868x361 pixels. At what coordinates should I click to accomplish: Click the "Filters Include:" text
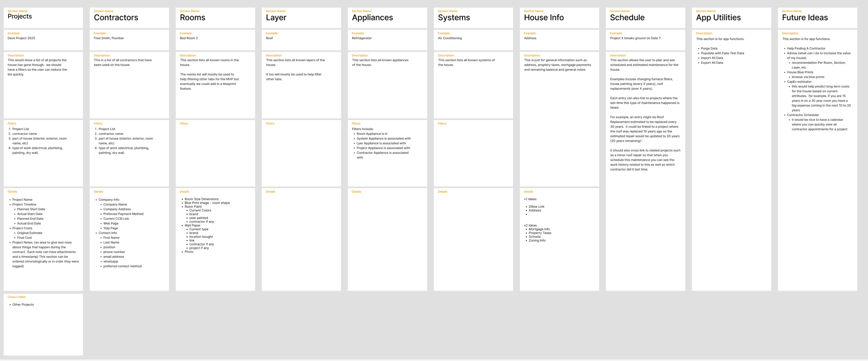pyautogui.click(x=362, y=129)
